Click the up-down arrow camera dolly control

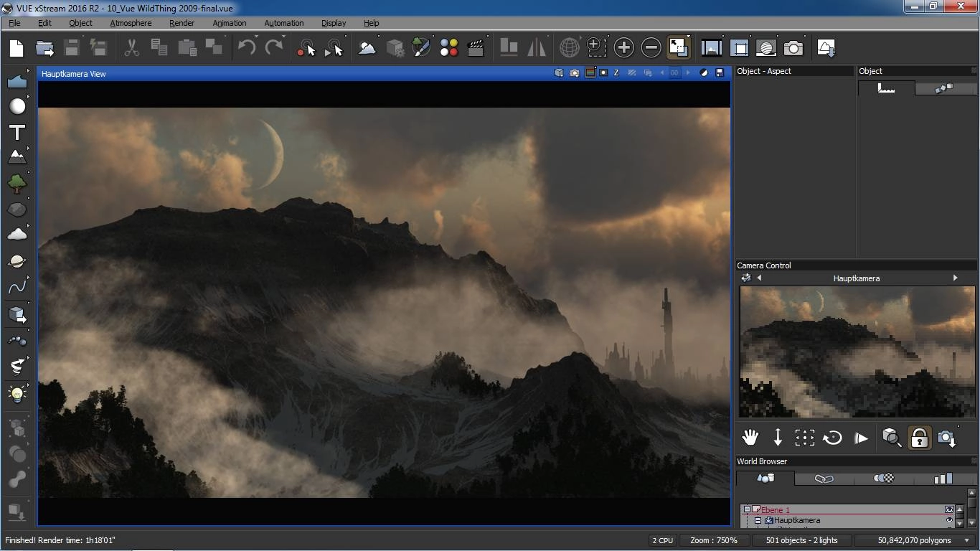778,438
